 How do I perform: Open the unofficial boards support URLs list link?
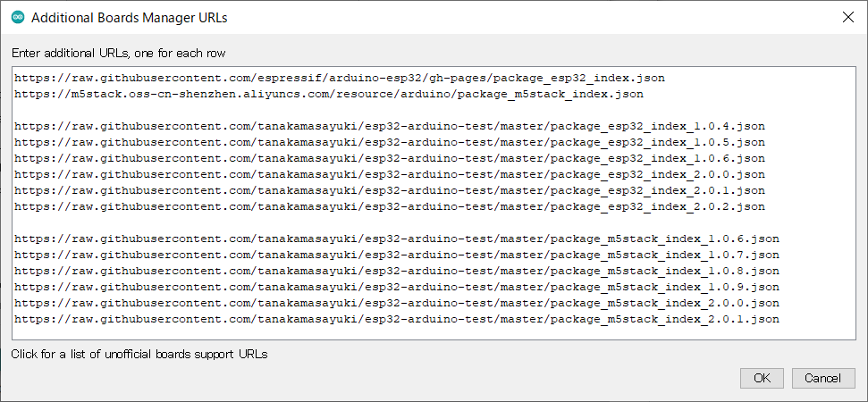tap(139, 354)
